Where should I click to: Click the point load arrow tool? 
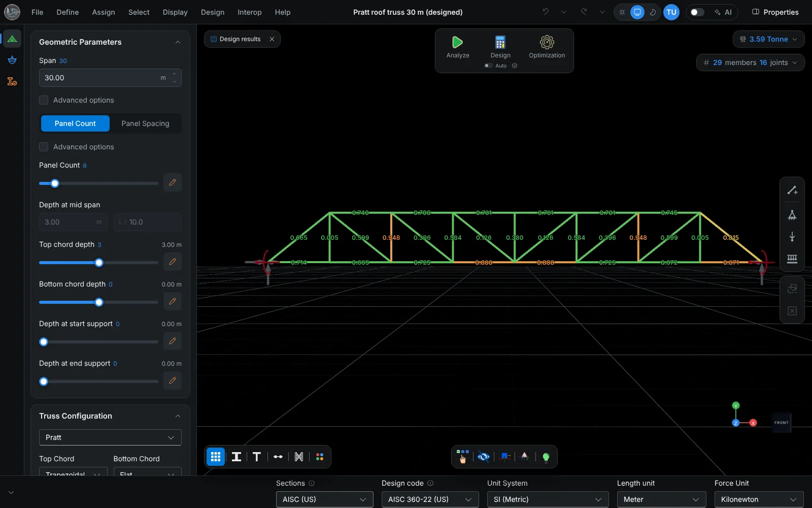point(792,237)
